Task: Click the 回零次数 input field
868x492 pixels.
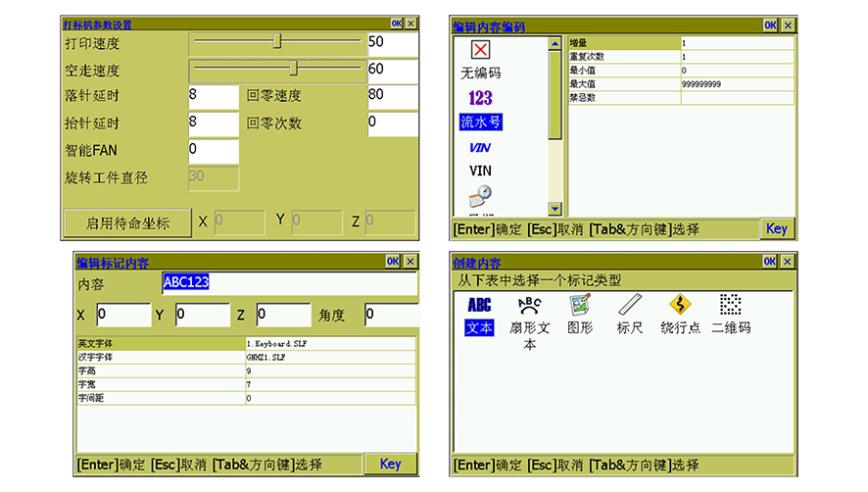Action: (x=393, y=124)
